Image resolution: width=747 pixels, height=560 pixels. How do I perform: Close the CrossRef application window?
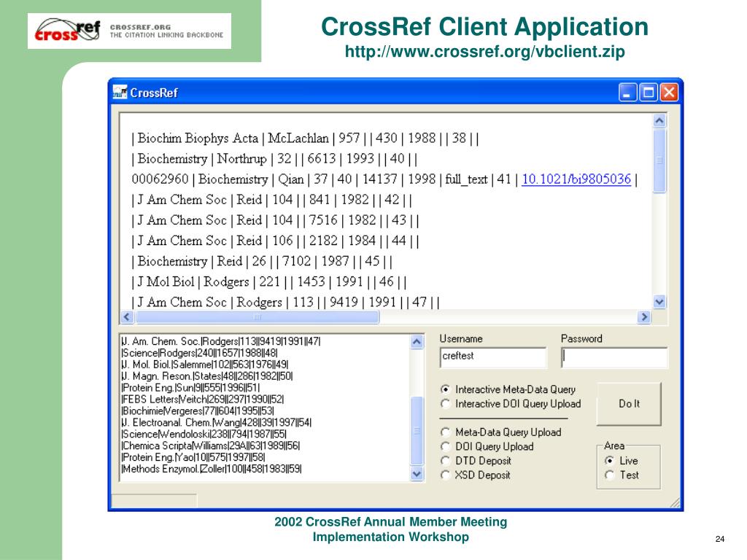coord(668,92)
